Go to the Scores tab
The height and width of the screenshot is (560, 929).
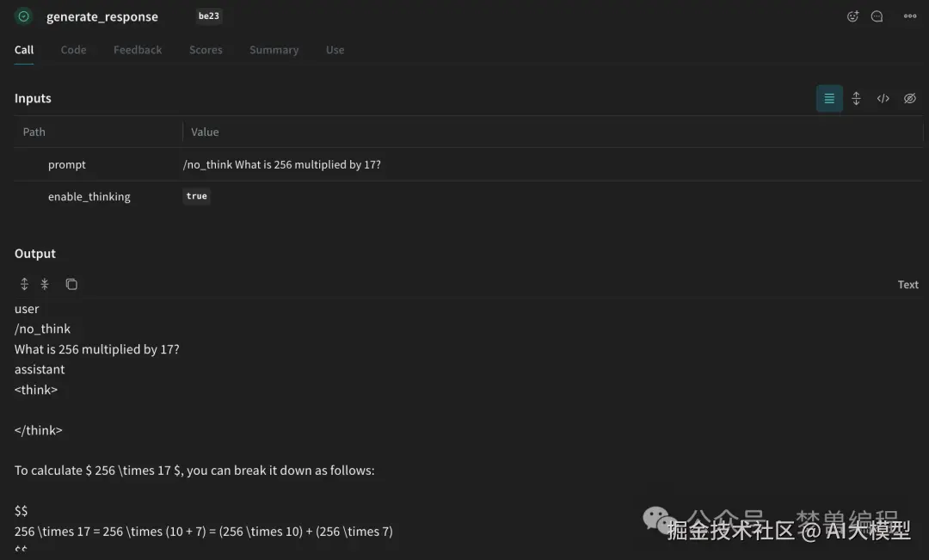pyautogui.click(x=206, y=50)
